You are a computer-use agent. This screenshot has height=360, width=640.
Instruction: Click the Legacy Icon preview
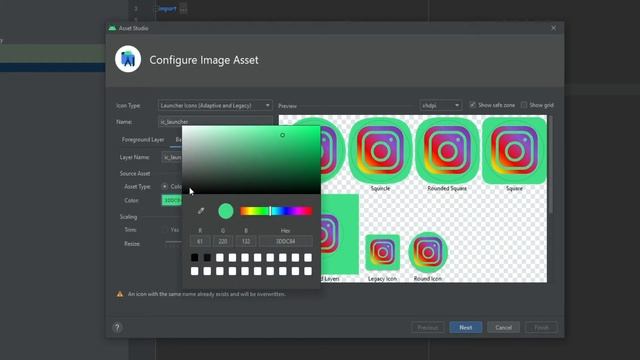point(382,252)
